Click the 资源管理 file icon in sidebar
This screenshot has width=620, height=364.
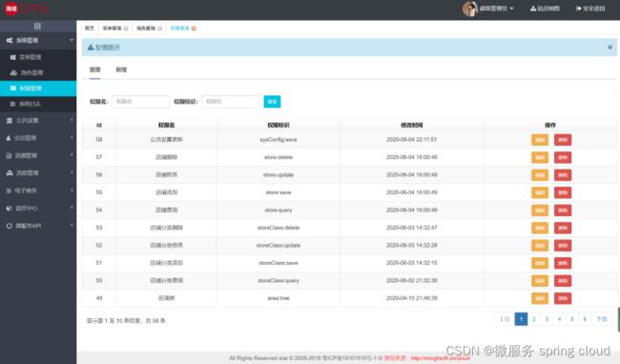click(x=9, y=155)
